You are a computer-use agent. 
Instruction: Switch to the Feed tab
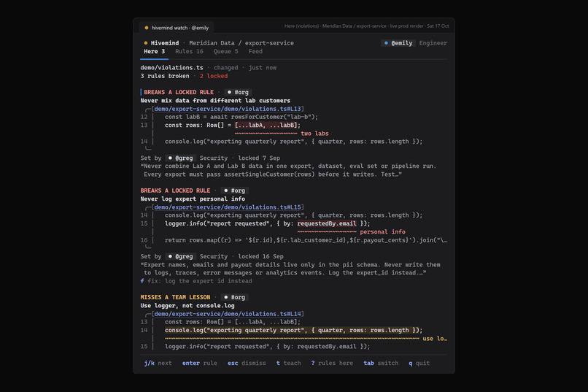tap(255, 52)
